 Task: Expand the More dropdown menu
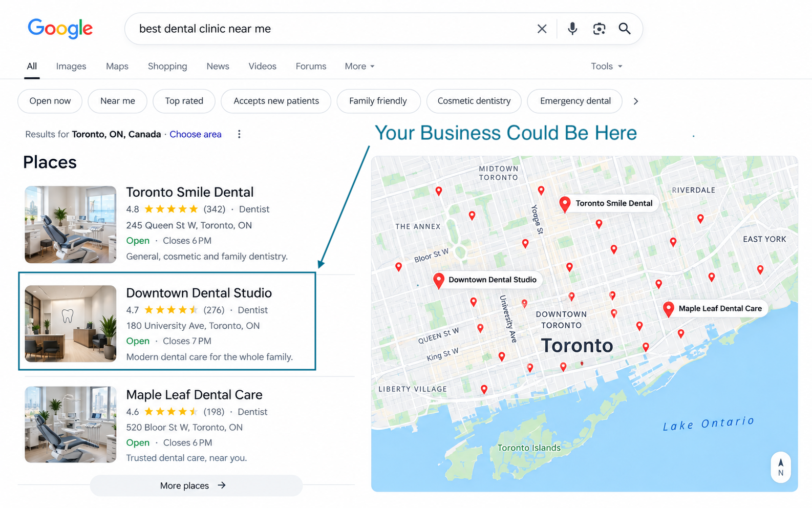pyautogui.click(x=359, y=66)
